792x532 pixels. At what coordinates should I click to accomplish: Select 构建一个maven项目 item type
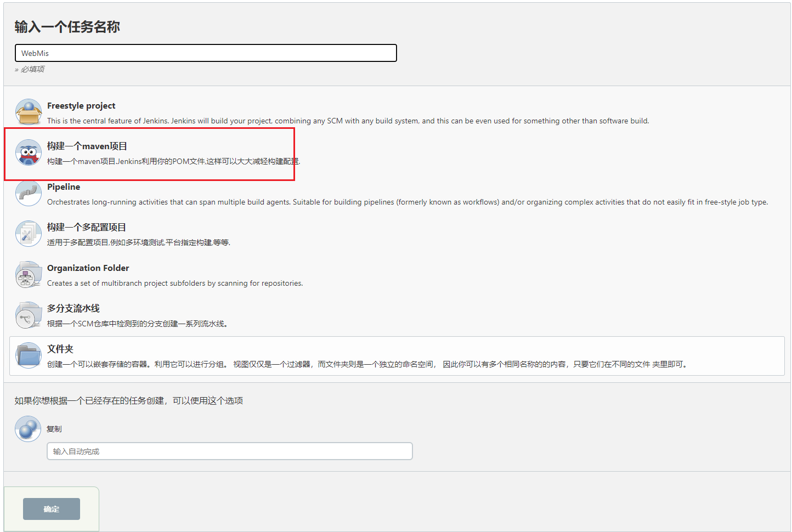(87, 146)
